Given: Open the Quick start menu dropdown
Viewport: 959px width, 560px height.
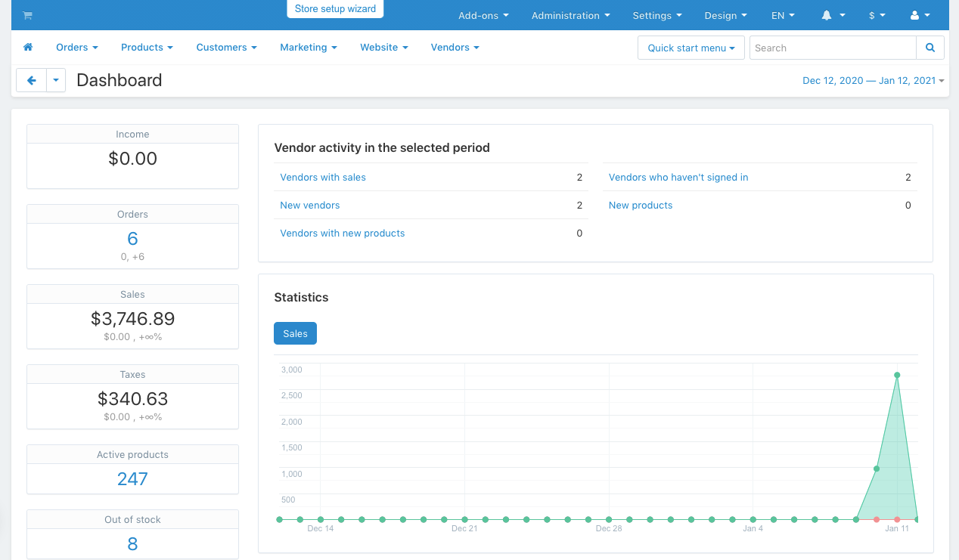Looking at the screenshot, I should (691, 48).
